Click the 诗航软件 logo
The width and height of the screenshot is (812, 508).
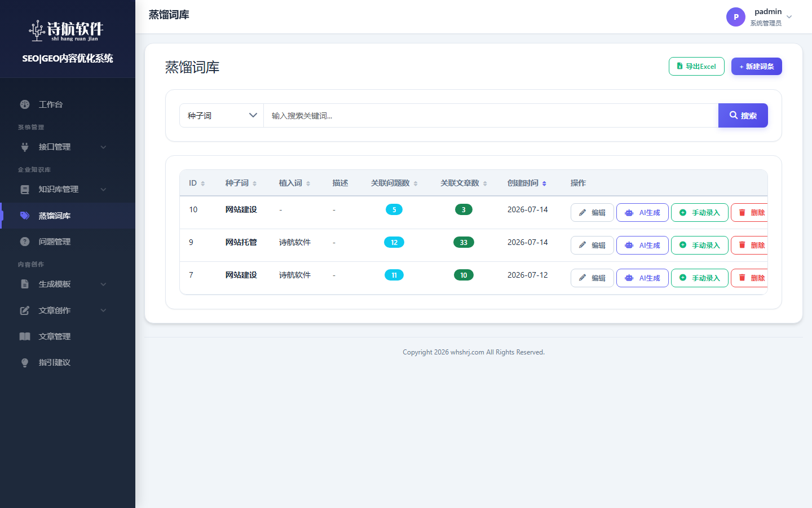coord(67,30)
